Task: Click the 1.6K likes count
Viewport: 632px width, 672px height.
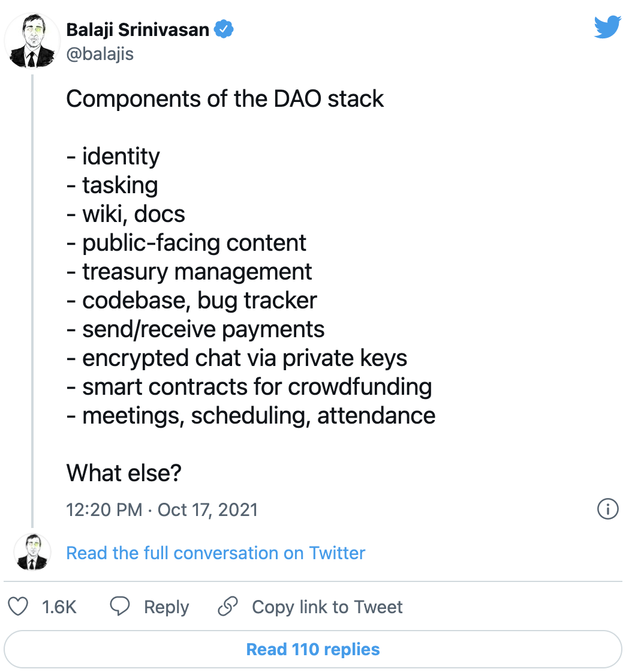Action: point(59,607)
